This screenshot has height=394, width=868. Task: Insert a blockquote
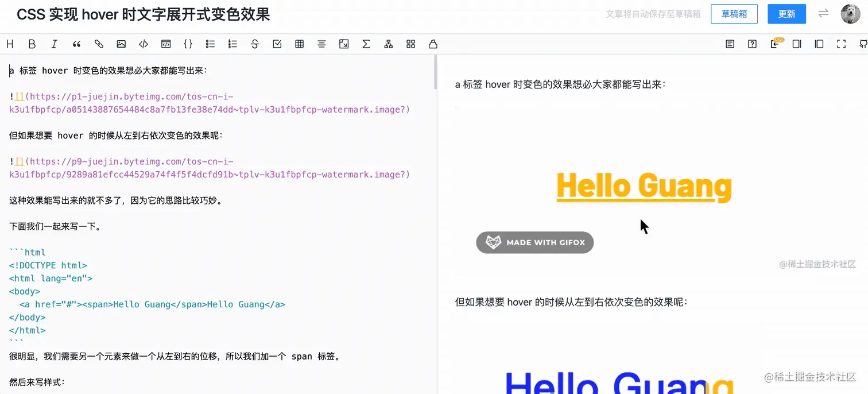pyautogui.click(x=76, y=44)
